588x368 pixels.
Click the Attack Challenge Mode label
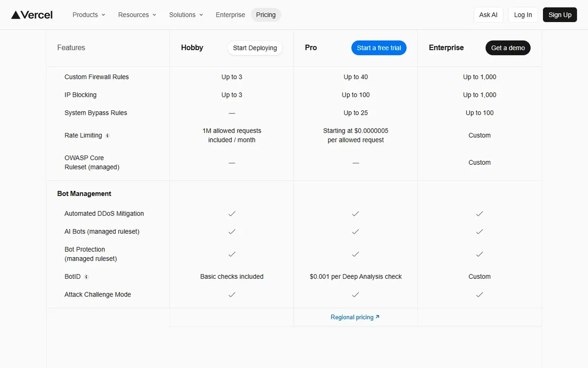coord(98,294)
